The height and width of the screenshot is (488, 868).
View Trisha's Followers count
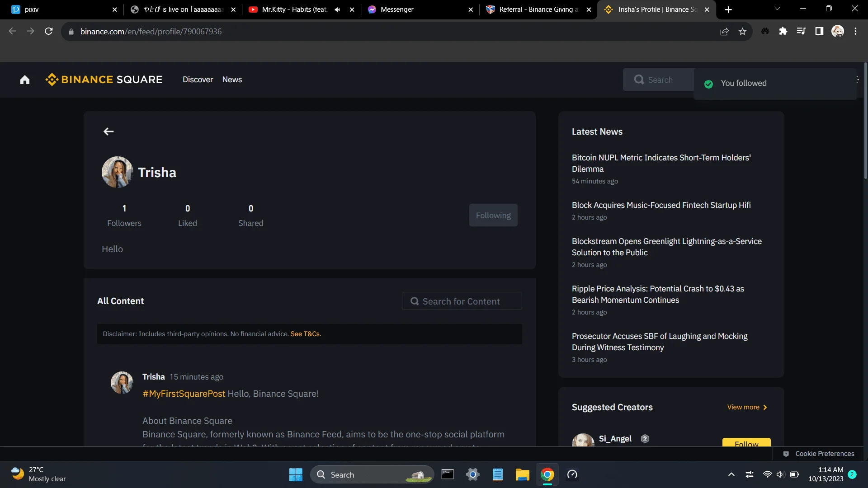click(124, 215)
